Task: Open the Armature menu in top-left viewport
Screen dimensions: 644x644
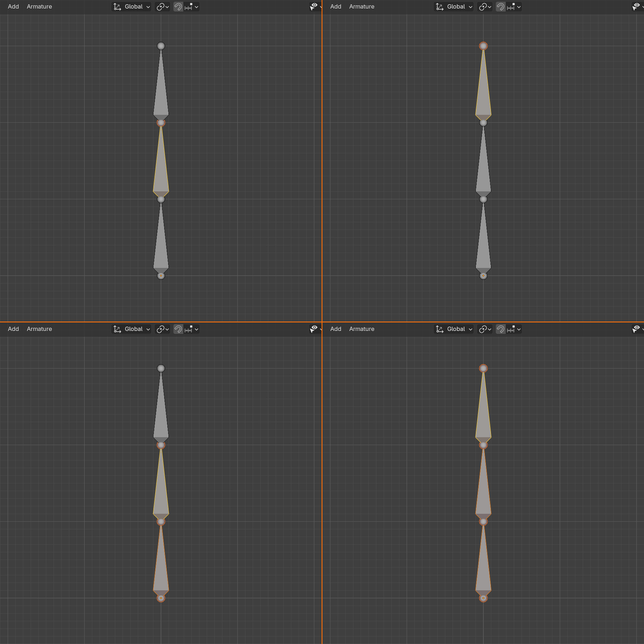Action: pyautogui.click(x=39, y=7)
